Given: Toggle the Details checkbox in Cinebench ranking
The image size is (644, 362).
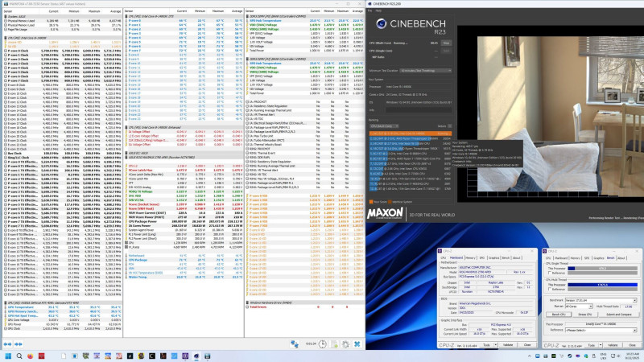Looking at the screenshot, I should pos(449,126).
